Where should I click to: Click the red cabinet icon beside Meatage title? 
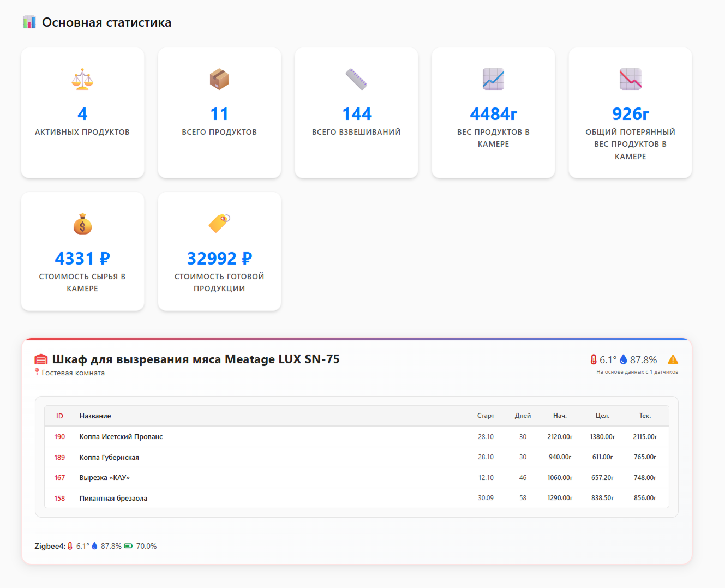point(41,359)
